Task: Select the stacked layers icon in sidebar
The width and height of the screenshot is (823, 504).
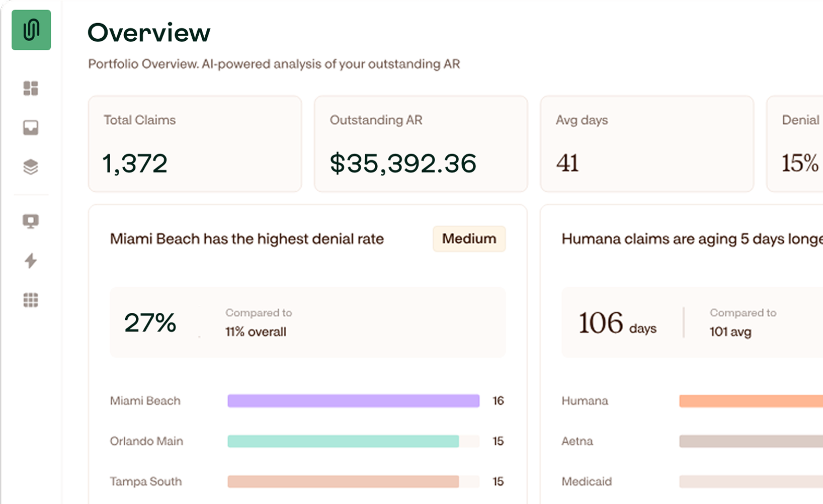Action: pos(31,166)
